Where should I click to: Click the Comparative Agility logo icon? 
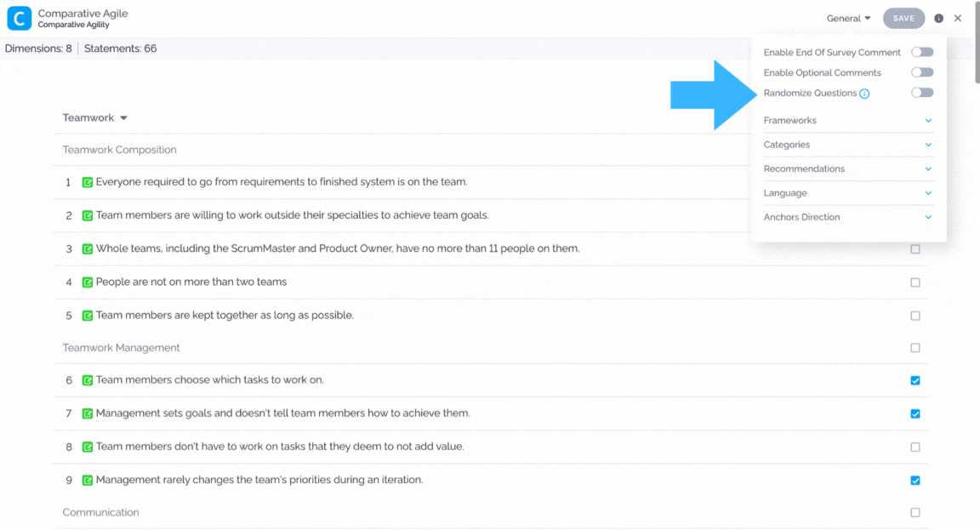coord(19,18)
